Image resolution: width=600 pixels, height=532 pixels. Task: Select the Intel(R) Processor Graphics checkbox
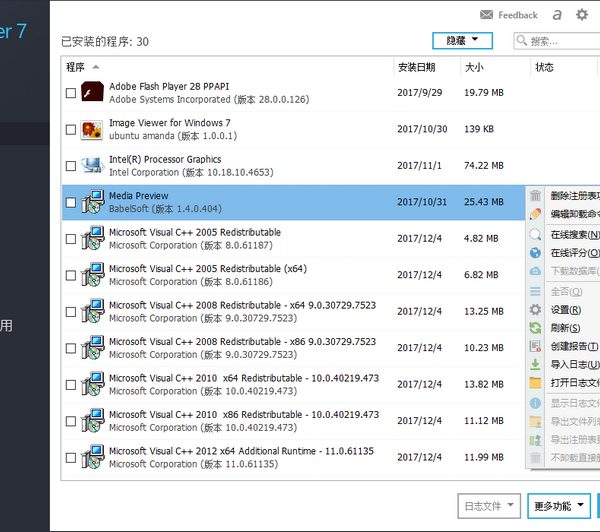70,166
